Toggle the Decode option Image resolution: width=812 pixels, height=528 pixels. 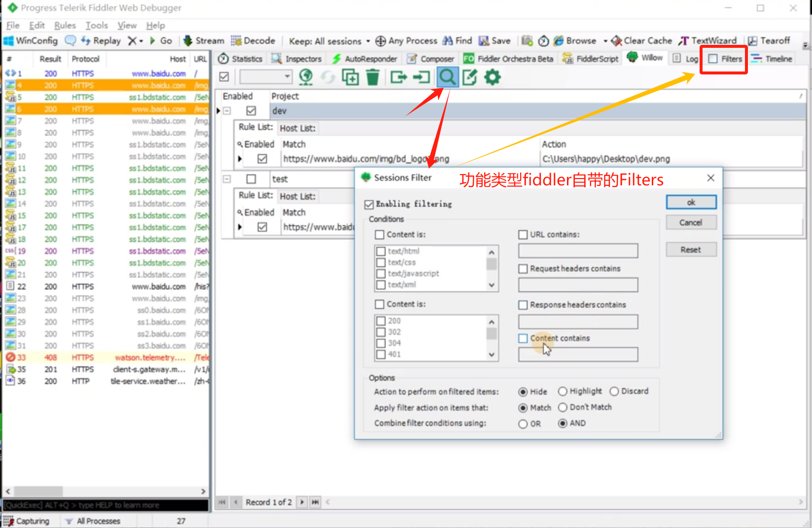pyautogui.click(x=253, y=41)
